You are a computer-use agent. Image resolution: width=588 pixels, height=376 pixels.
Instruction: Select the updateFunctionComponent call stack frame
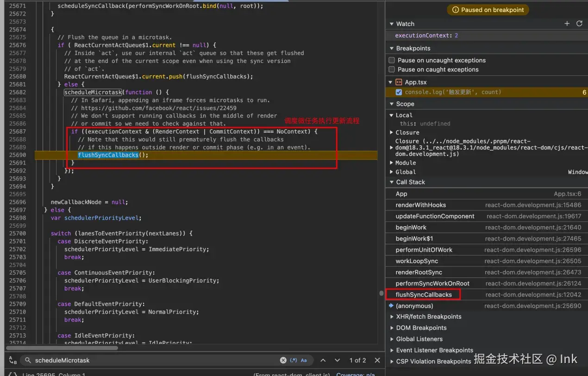487,216
